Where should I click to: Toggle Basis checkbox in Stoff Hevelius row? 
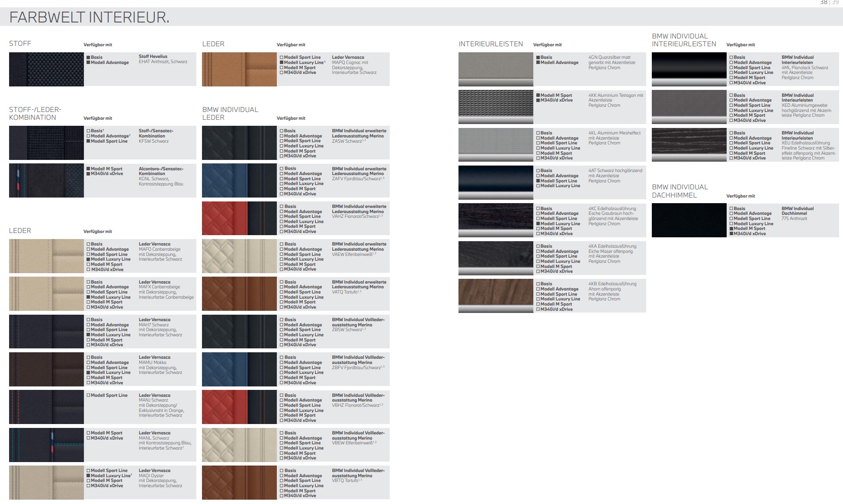88,57
